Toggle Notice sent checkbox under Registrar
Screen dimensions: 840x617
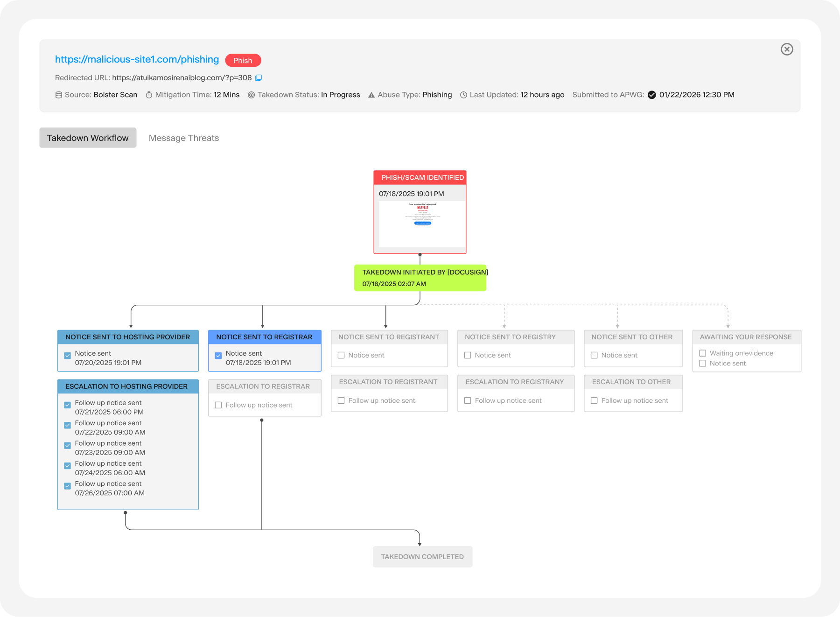pos(218,356)
